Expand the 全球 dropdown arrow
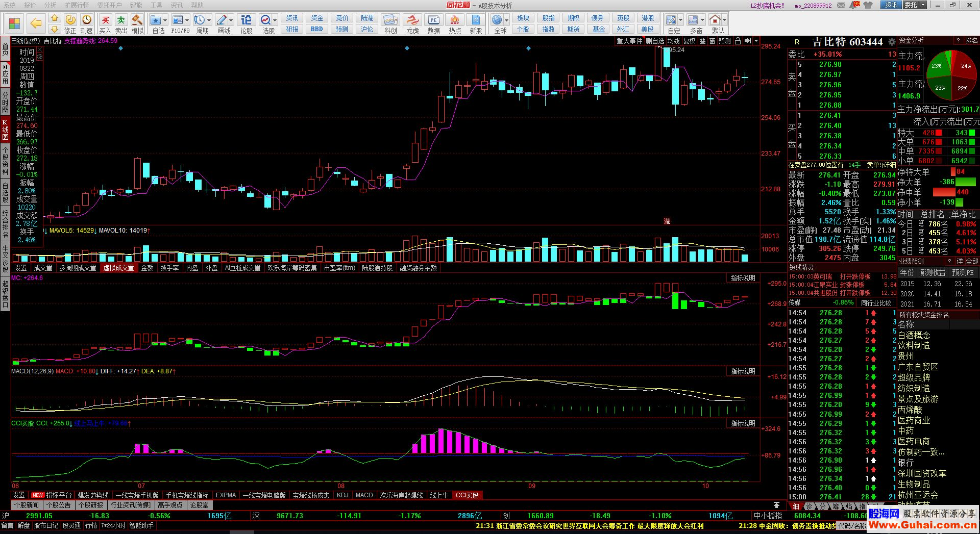The width and height of the screenshot is (980, 534). (507, 20)
